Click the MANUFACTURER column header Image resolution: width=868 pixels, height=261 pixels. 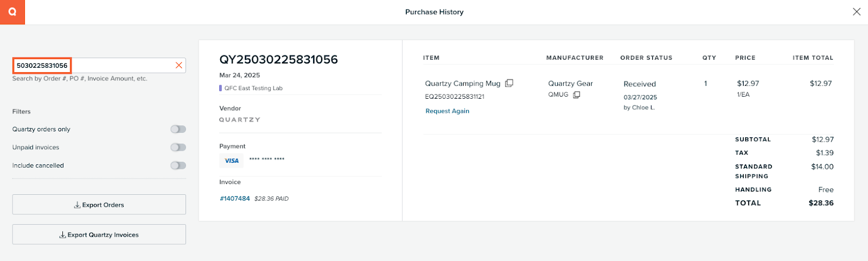[575, 58]
